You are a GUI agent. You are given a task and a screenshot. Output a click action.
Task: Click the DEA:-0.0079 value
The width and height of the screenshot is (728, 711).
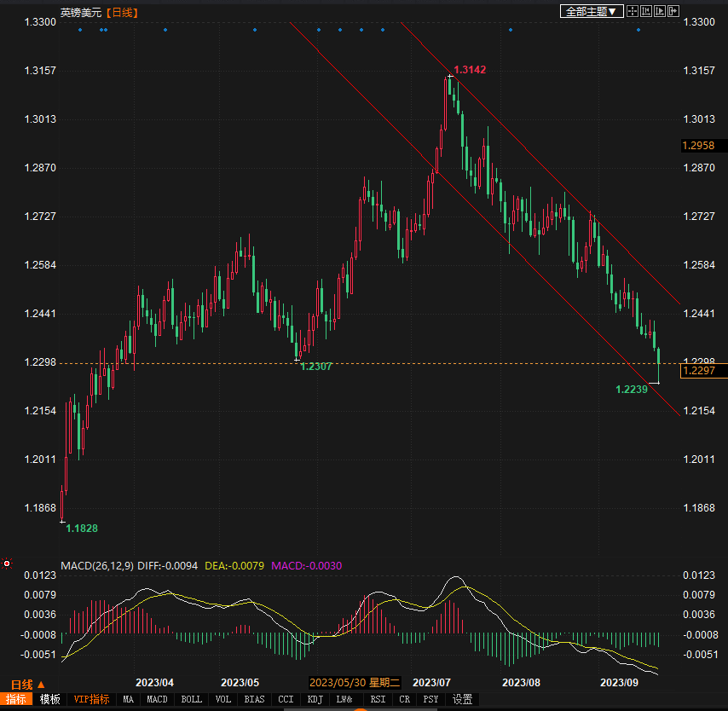[234, 565]
